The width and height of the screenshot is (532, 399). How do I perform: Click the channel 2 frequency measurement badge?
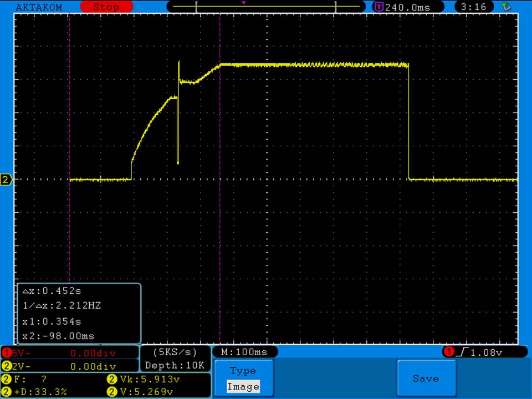pos(7,380)
